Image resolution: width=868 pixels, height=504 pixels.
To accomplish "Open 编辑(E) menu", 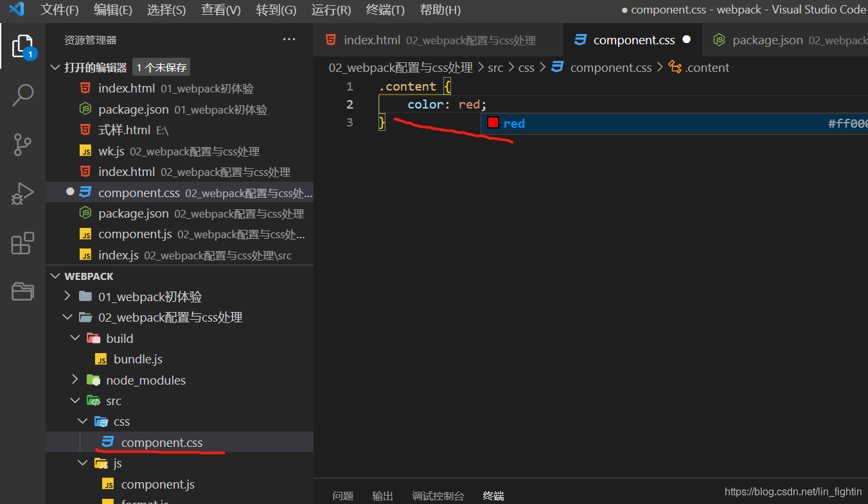I will point(113,10).
